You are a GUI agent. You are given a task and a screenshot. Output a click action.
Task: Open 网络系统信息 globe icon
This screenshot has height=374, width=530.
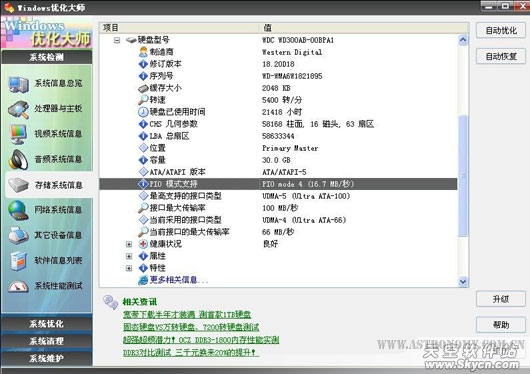(x=18, y=210)
